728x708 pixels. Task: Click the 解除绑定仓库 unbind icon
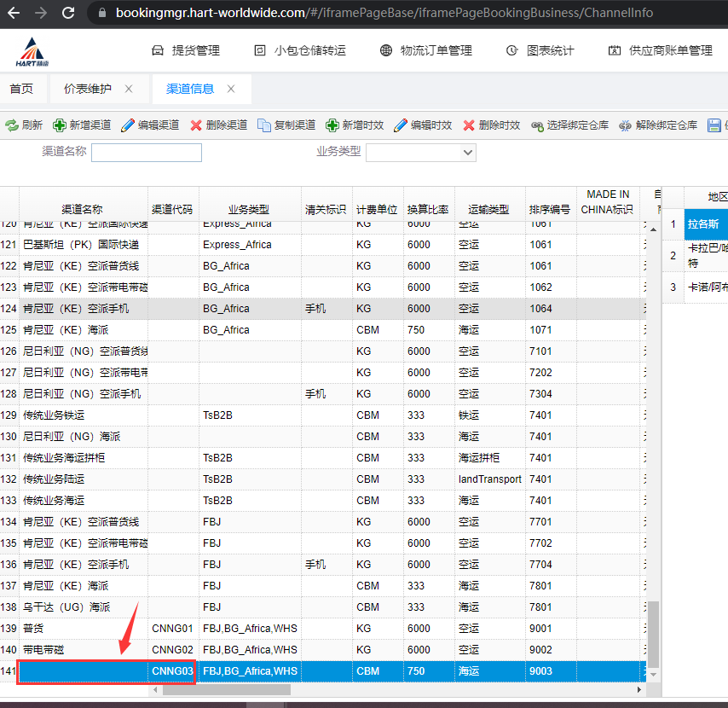(x=626, y=125)
